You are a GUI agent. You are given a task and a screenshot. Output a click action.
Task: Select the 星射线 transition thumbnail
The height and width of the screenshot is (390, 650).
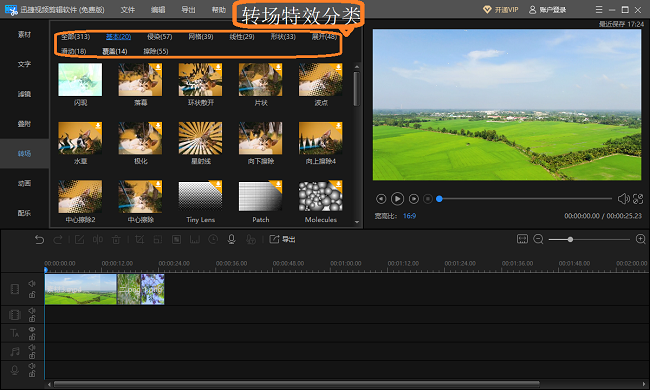pyautogui.click(x=200, y=138)
